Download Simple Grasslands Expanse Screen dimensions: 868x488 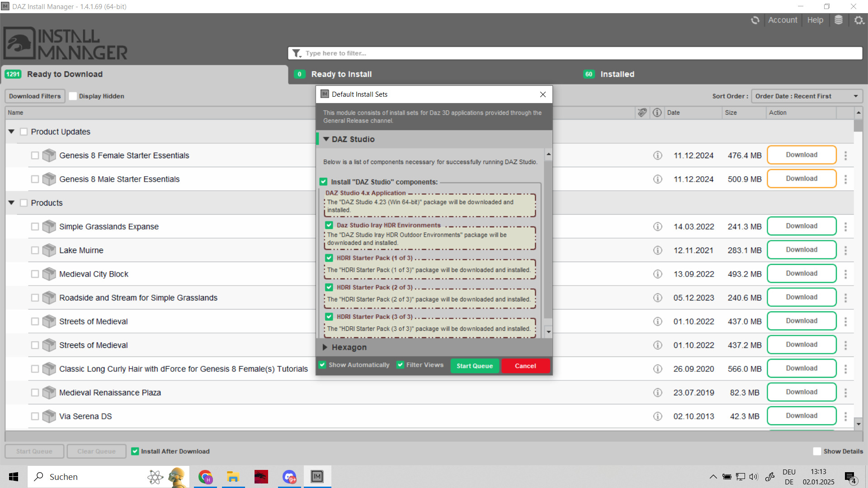(802, 226)
